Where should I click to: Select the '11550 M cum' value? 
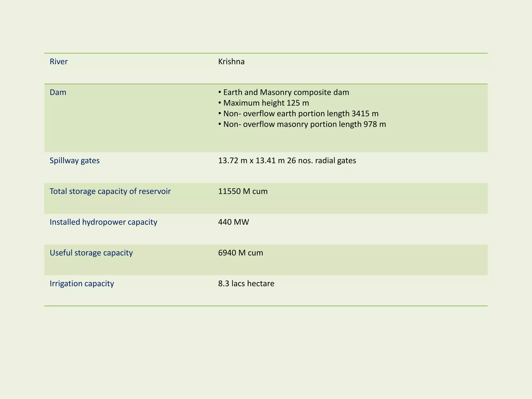pyautogui.click(x=243, y=191)
